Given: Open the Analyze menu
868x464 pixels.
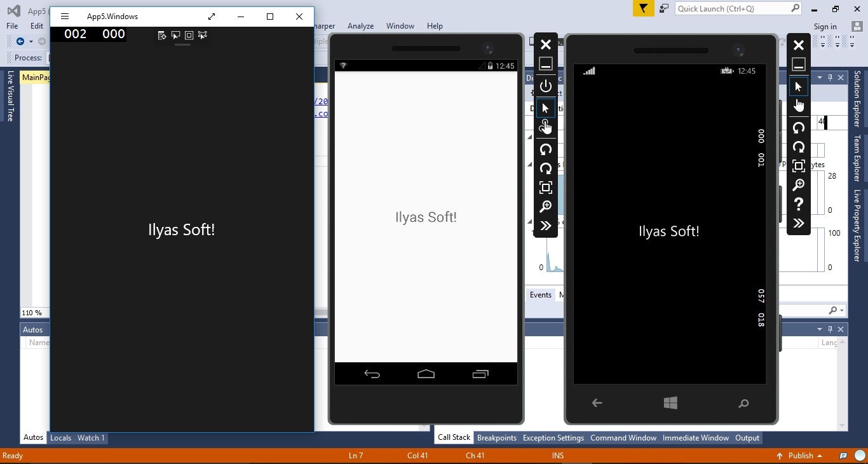Looking at the screenshot, I should tap(360, 26).
